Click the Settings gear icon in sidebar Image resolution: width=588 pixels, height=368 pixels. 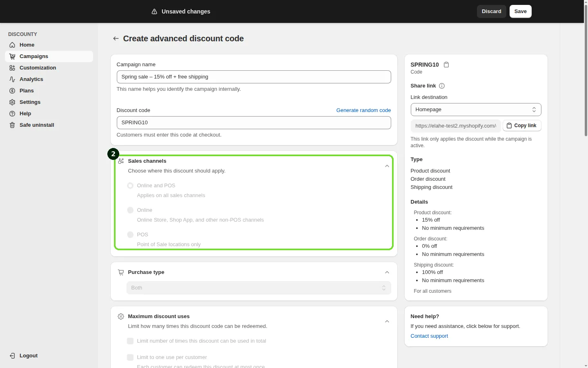coord(12,102)
